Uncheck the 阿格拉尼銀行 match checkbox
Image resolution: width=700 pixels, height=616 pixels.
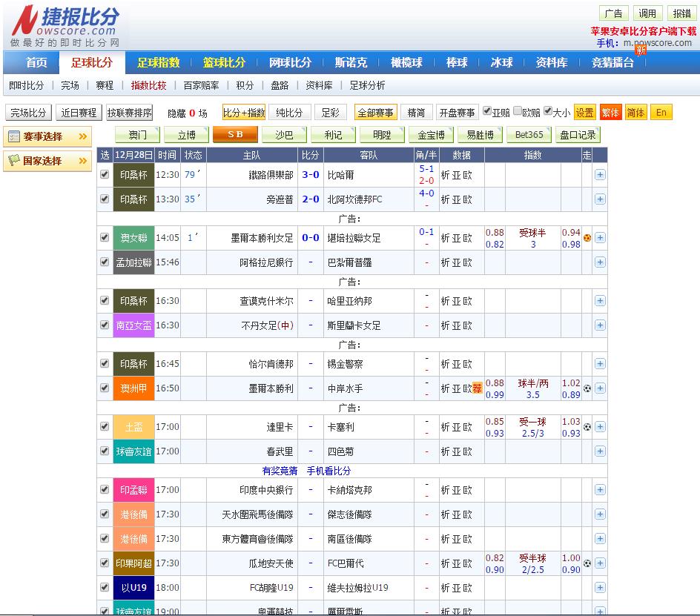[105, 262]
